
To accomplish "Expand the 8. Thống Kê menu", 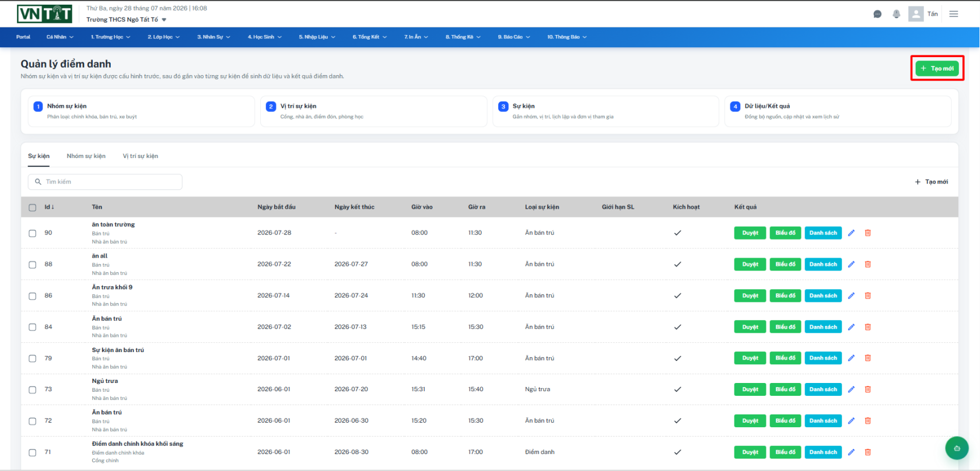I will click(x=463, y=37).
